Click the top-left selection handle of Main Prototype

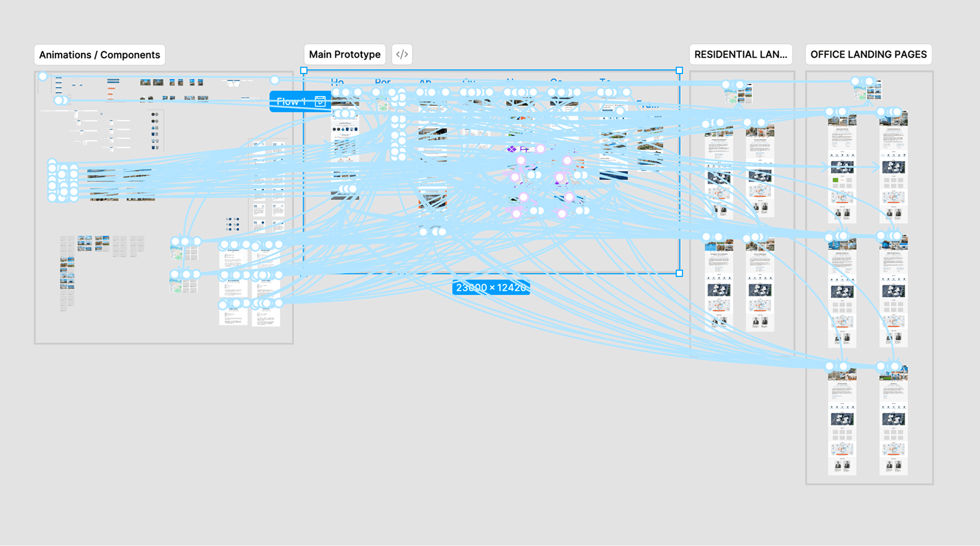pyautogui.click(x=304, y=70)
